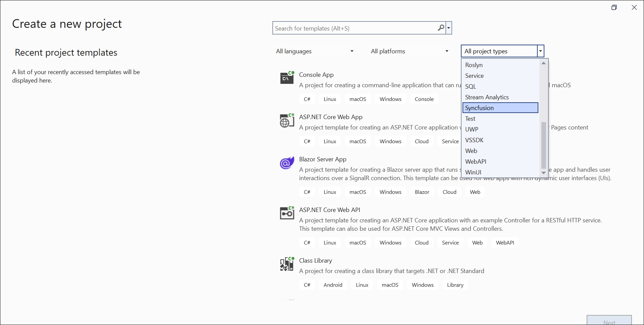Open the All platforms dropdown
This screenshot has height=325, width=644.
(410, 51)
